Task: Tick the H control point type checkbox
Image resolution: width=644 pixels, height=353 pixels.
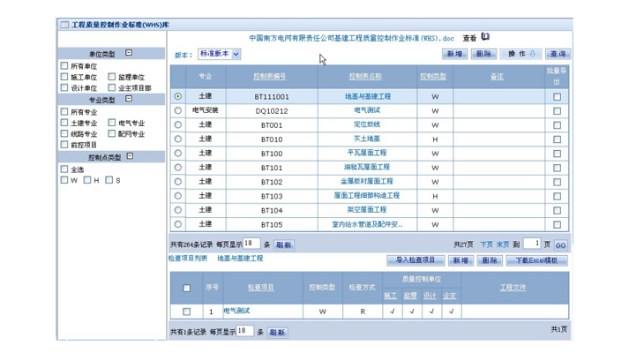Action: (86, 180)
